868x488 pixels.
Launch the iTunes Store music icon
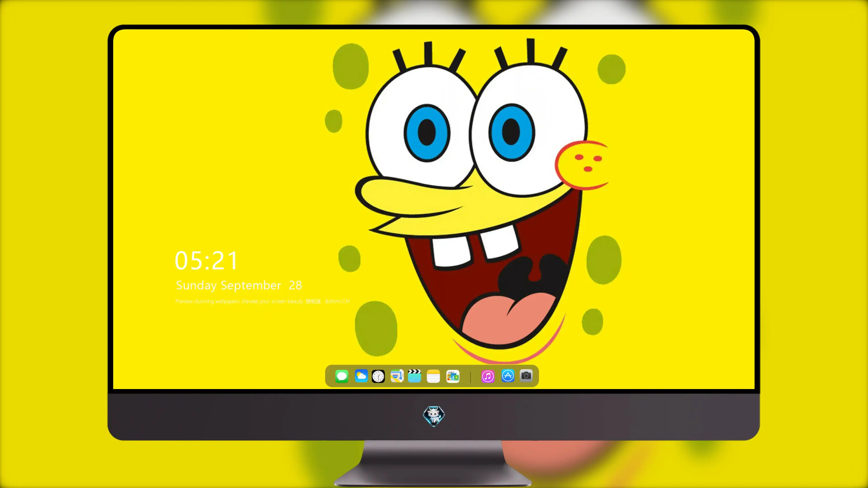pos(488,376)
